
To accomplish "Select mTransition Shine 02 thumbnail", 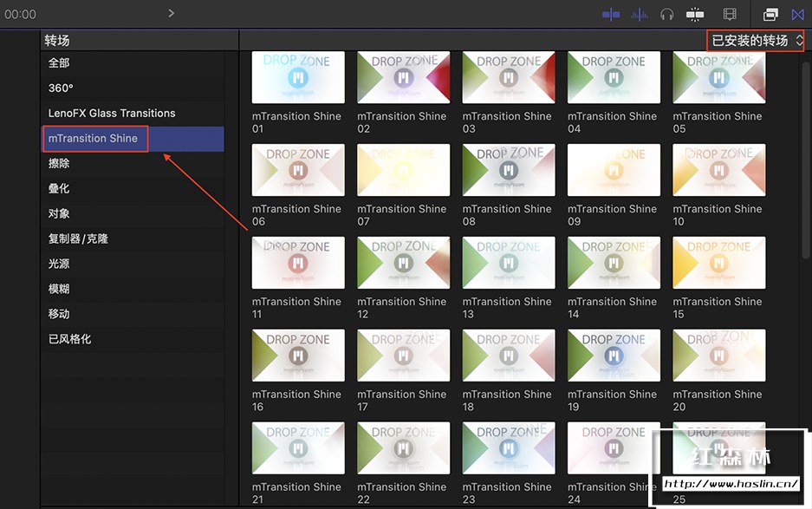I will click(404, 77).
